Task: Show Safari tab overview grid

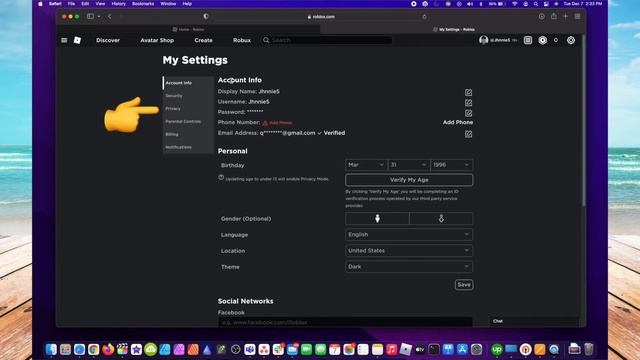Action: (x=577, y=16)
